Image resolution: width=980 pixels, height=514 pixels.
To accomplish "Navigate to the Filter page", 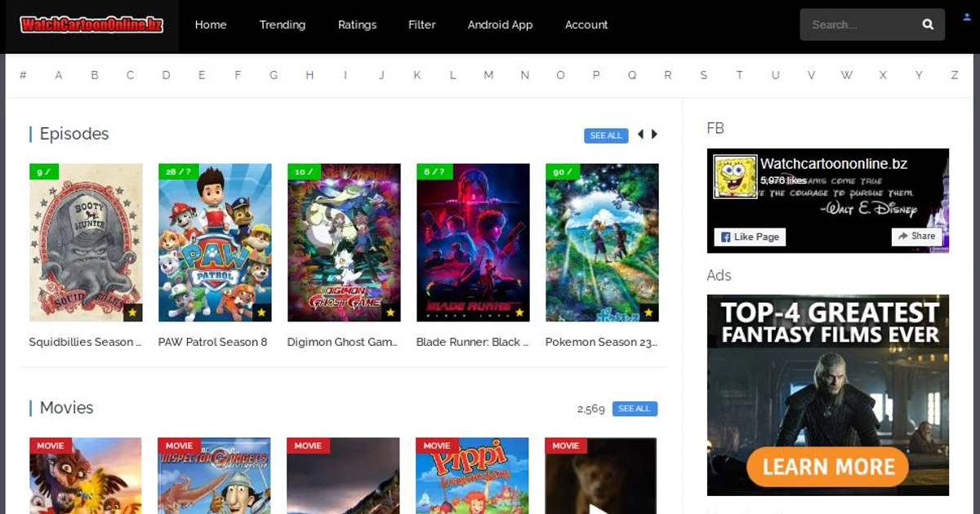I will [421, 24].
